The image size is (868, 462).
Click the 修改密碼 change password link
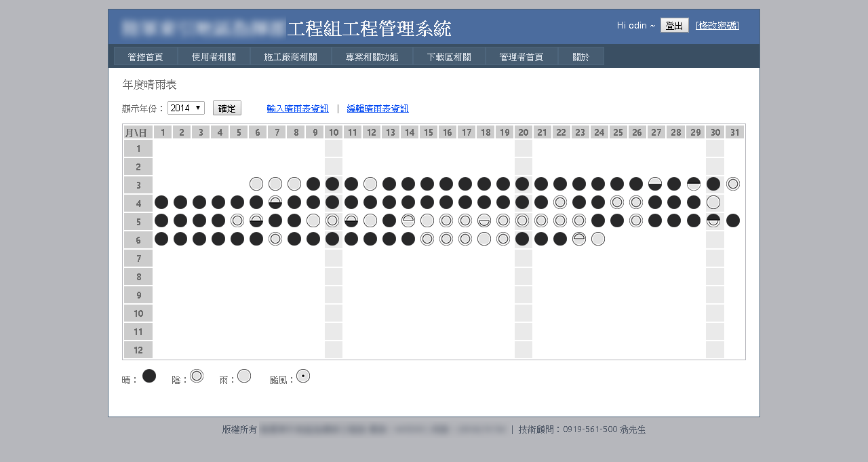coord(717,26)
